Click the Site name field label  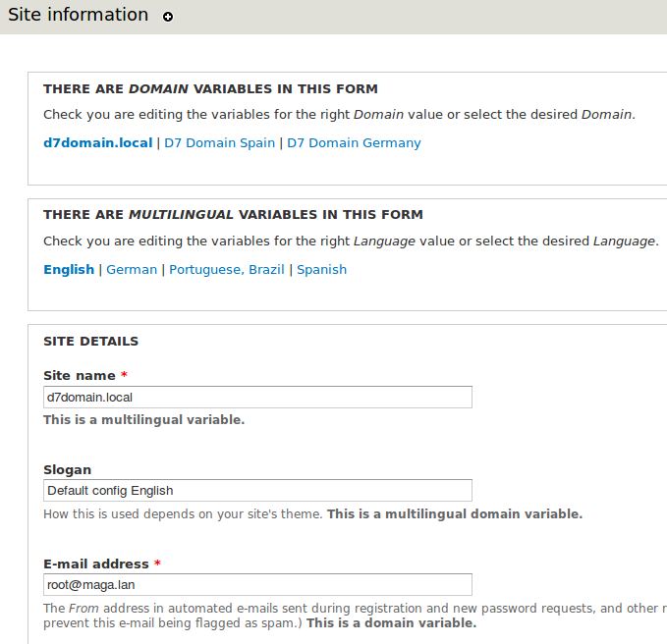(x=80, y=376)
